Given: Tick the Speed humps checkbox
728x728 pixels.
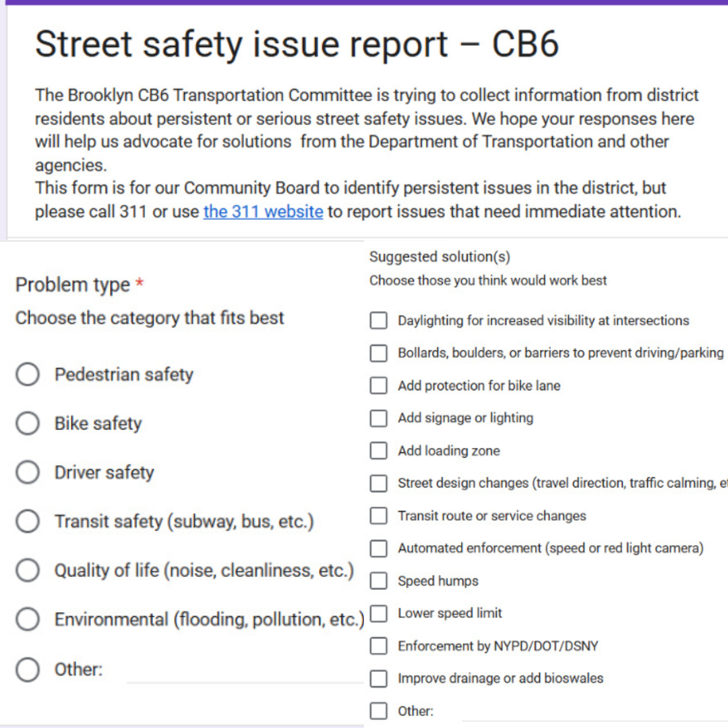Looking at the screenshot, I should point(379,581).
